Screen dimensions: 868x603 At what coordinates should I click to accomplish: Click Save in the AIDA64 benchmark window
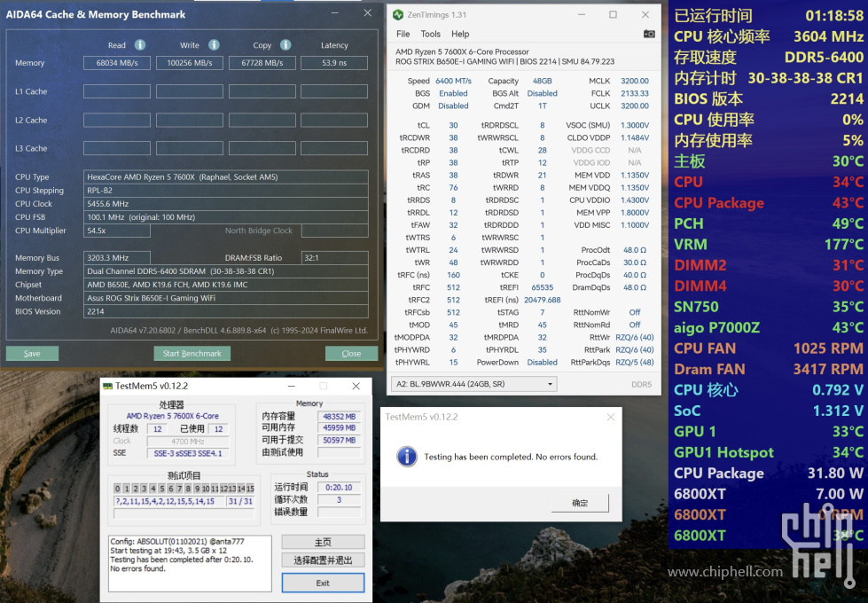point(32,353)
